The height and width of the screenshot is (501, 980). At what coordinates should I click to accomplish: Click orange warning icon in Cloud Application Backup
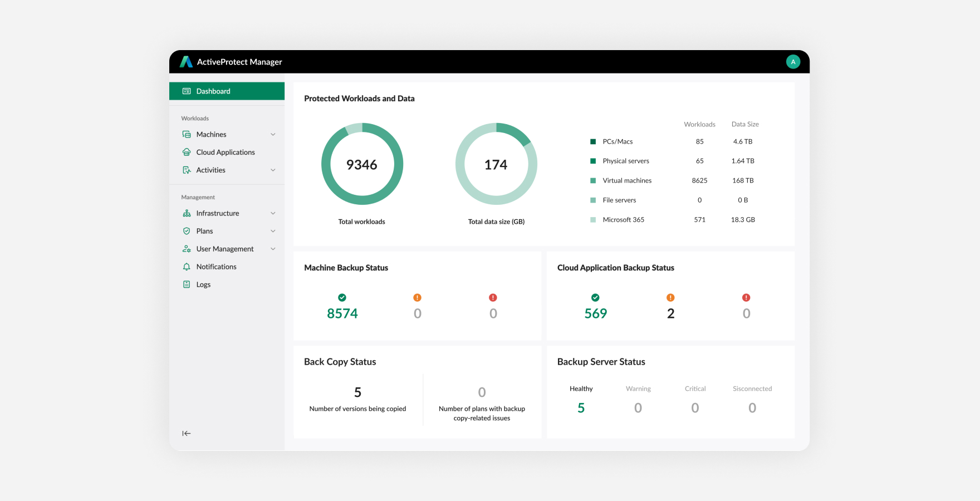tap(670, 298)
